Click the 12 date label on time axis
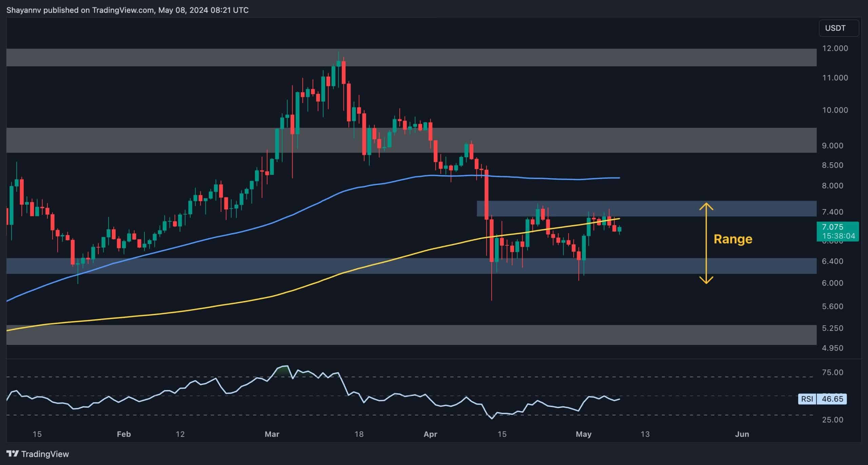868x465 pixels. 180,434
